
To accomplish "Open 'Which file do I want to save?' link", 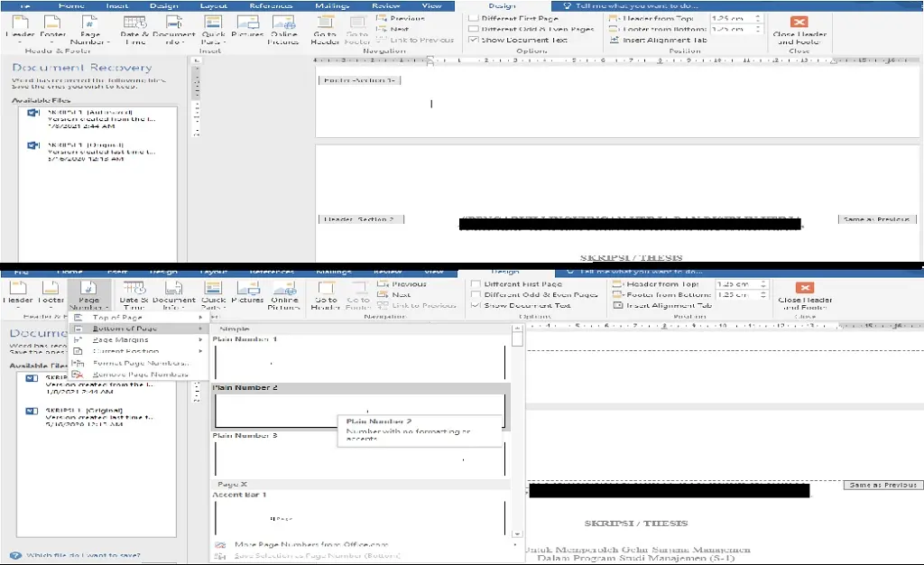I will click(83, 555).
